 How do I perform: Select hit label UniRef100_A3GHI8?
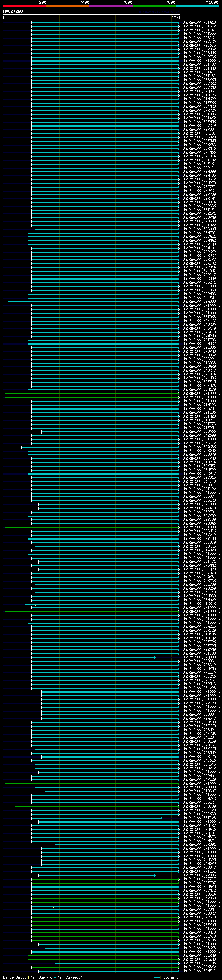tap(199, 932)
